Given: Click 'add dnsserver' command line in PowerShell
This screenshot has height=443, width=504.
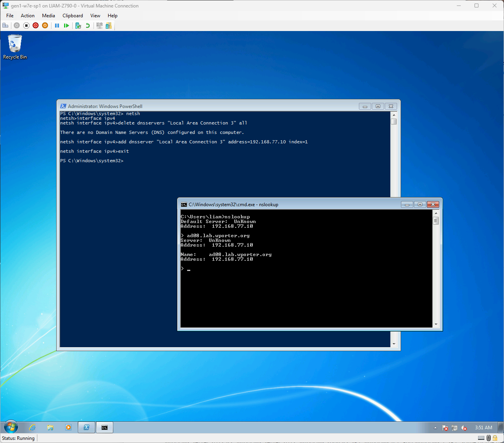Looking at the screenshot, I should pos(184,142).
